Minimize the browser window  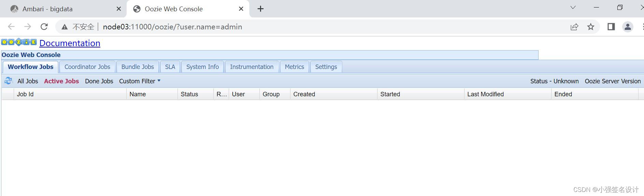click(x=597, y=7)
